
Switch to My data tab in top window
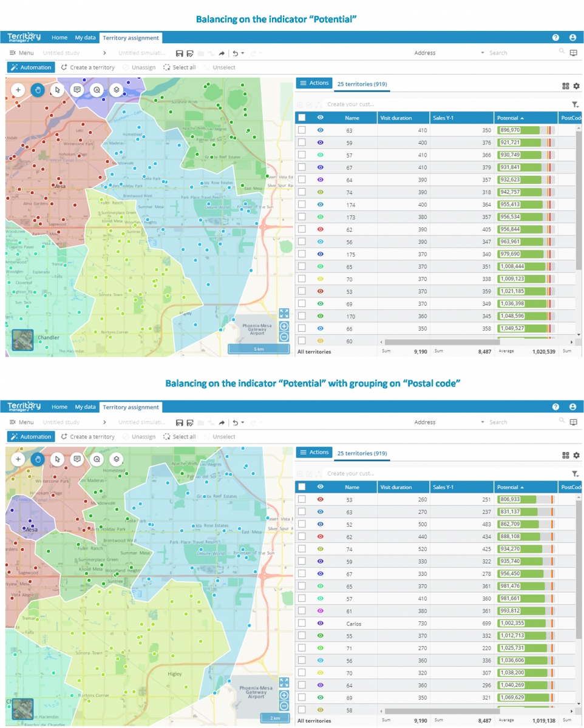click(x=86, y=38)
